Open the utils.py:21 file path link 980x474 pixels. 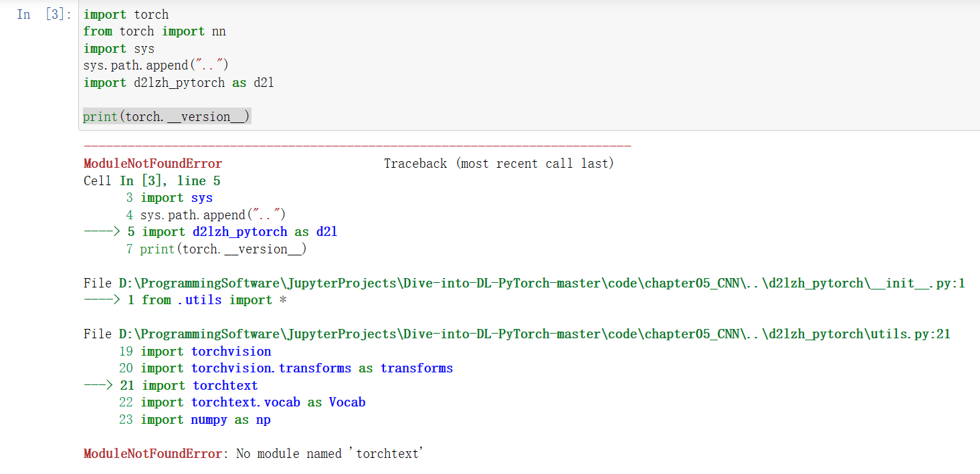(x=516, y=334)
